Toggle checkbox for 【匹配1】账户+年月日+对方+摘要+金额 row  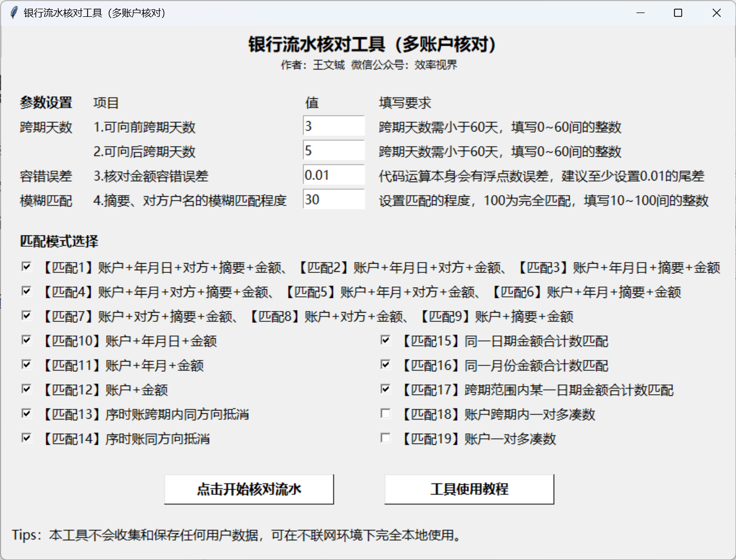pyautogui.click(x=26, y=266)
